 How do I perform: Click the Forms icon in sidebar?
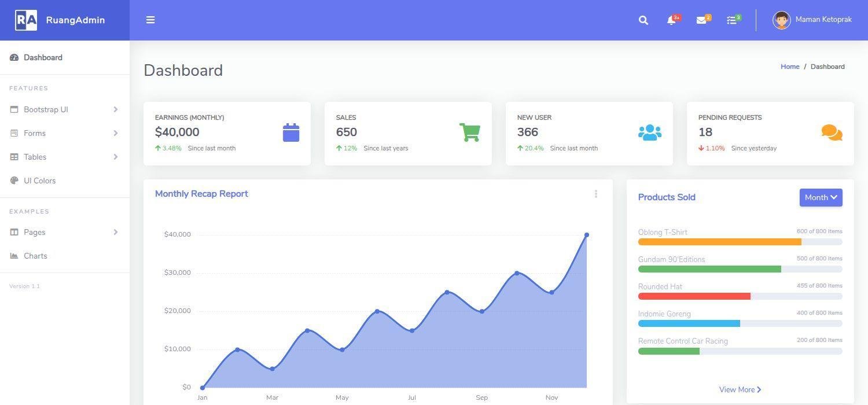(x=14, y=133)
